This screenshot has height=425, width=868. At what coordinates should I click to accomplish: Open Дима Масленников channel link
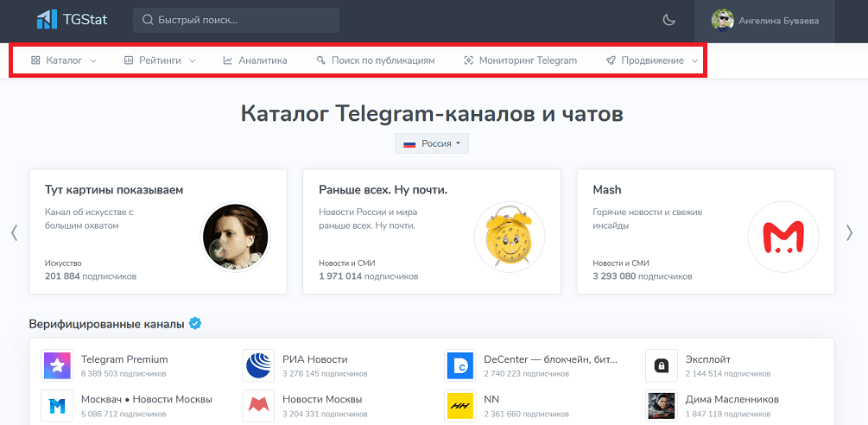pyautogui.click(x=732, y=400)
